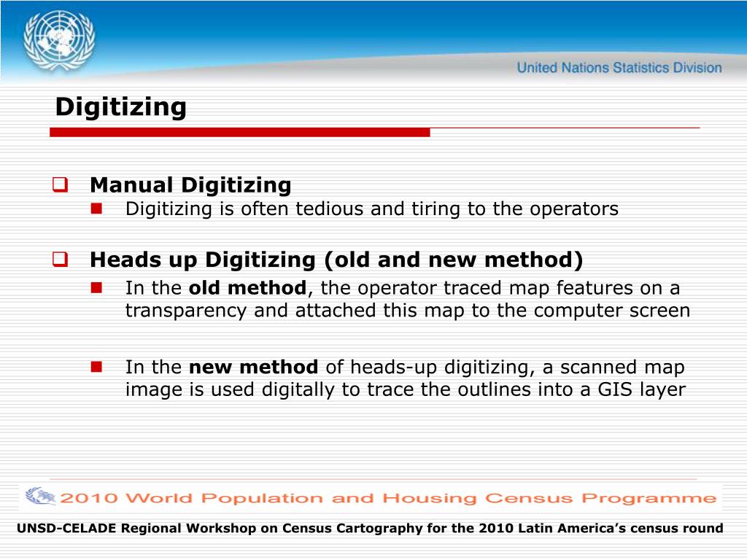The image size is (747, 560).
Task: Click the small census programme logo icon
Action: (x=41, y=496)
